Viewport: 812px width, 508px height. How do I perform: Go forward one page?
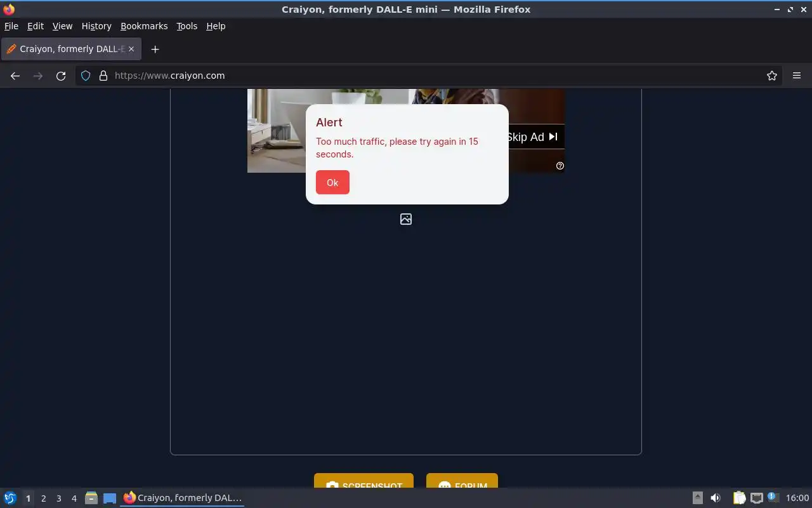click(38, 76)
